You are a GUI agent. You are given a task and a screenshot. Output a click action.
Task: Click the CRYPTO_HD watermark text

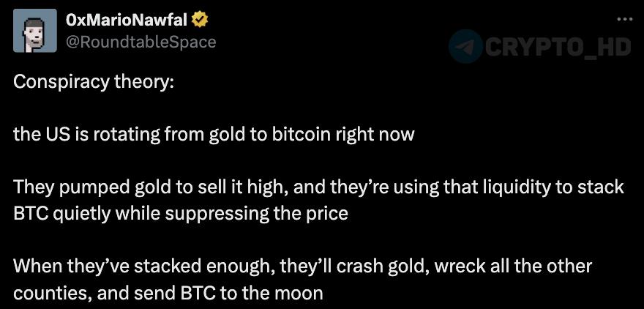558,47
